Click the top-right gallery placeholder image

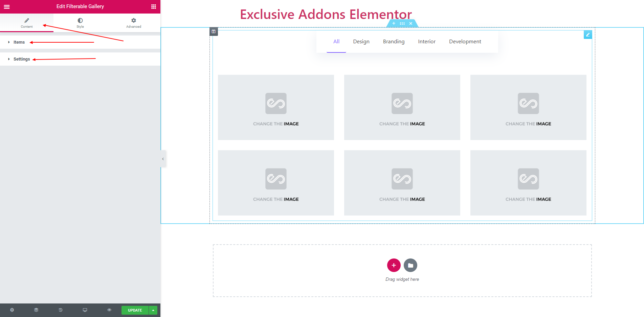click(528, 107)
